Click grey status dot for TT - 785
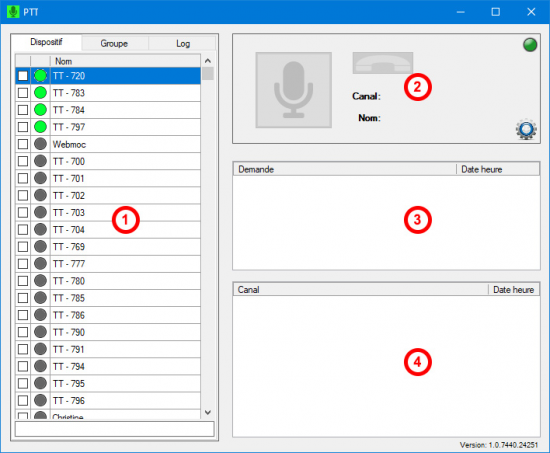This screenshot has width=550, height=453. [x=40, y=298]
